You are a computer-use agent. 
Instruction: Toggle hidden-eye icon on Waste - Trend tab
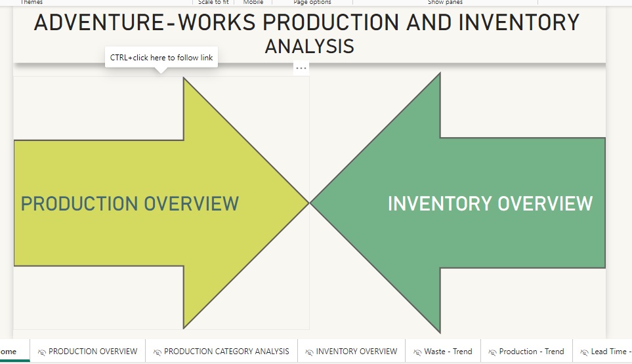point(417,352)
